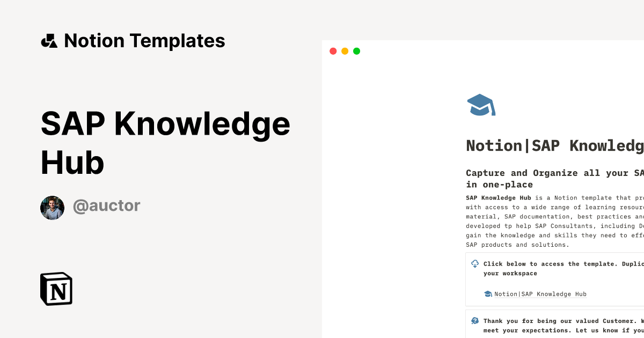Click the auctor profile picture

pyautogui.click(x=52, y=208)
